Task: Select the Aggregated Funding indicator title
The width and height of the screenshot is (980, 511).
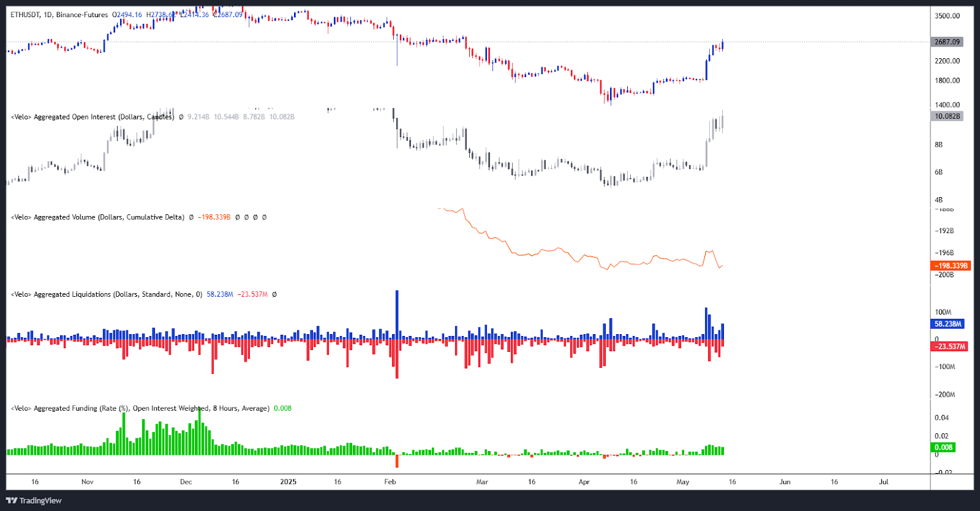Action: 140,408
